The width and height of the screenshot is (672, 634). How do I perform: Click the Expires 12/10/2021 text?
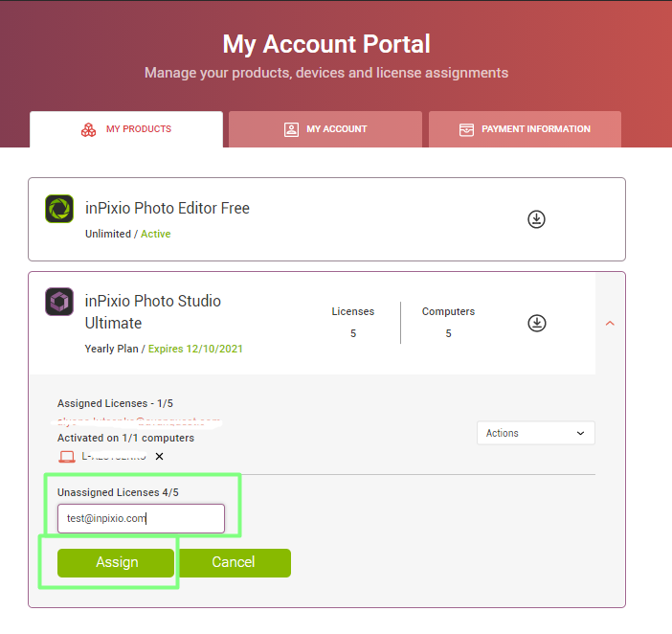point(195,349)
